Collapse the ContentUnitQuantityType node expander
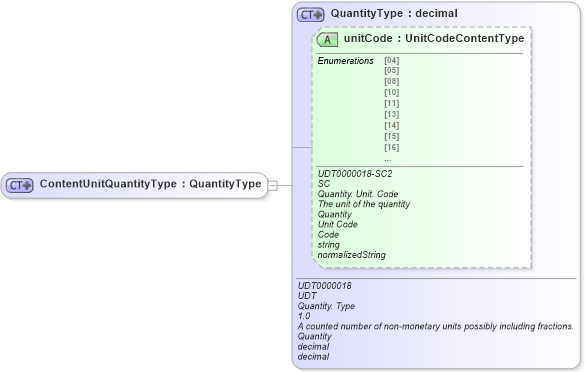 click(x=273, y=185)
